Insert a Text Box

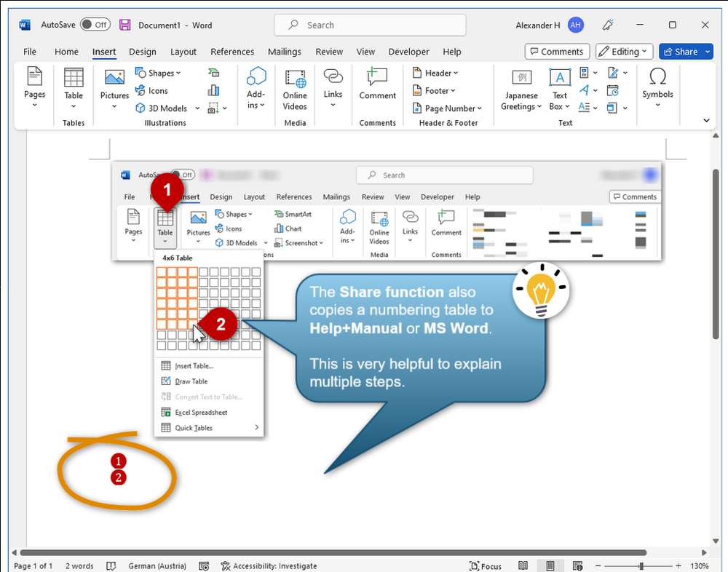point(559,90)
